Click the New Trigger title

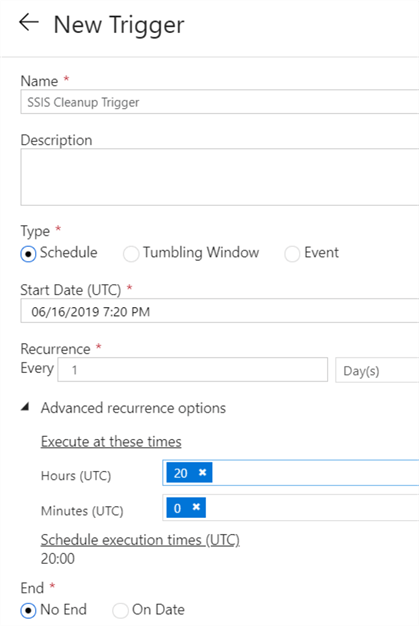point(119,25)
